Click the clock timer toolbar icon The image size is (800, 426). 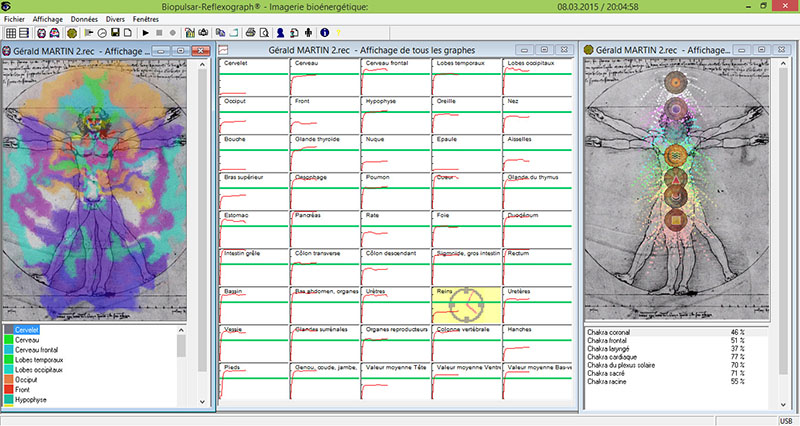pyautogui.click(x=102, y=32)
